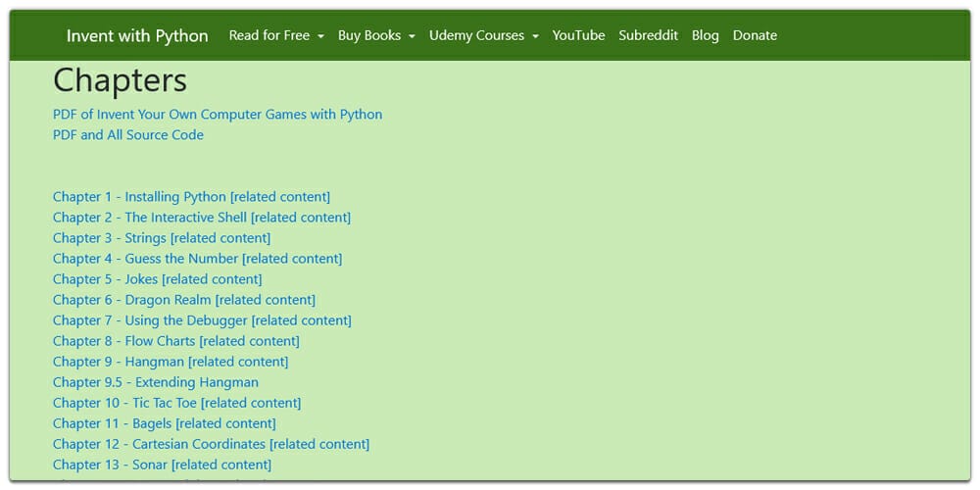The width and height of the screenshot is (980, 490).
Task: Open Chapter 8 - Flow Charts
Action: [x=124, y=341]
